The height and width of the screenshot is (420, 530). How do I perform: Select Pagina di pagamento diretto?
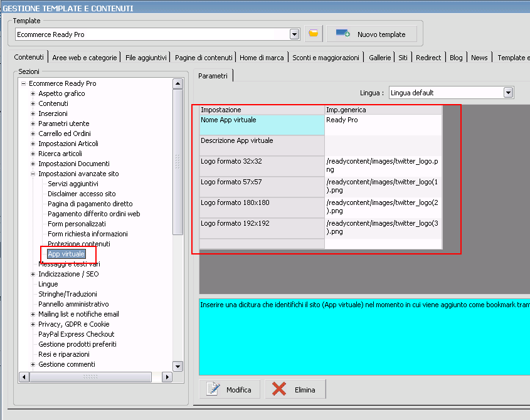click(x=90, y=204)
